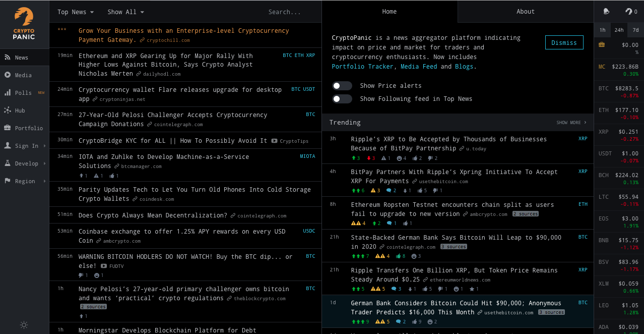This screenshot has height=334, width=644.
Task: Open the Media section in sidebar
Action: tap(25, 75)
